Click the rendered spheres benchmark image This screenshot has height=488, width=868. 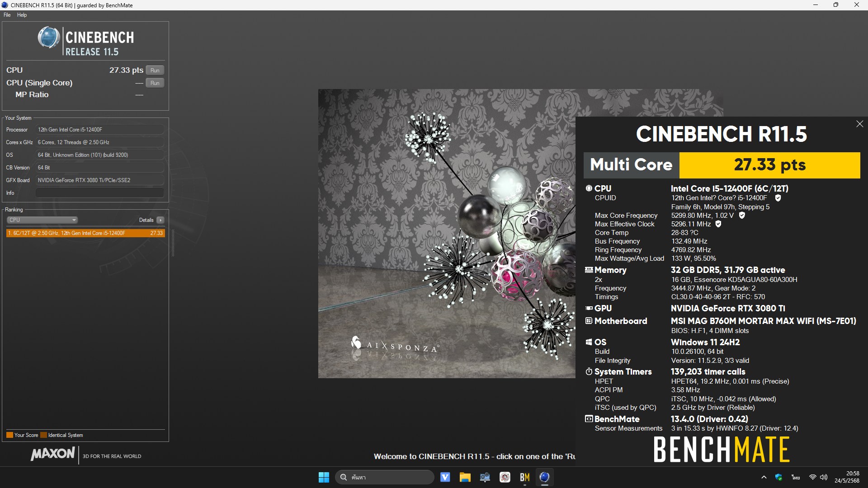(447, 233)
